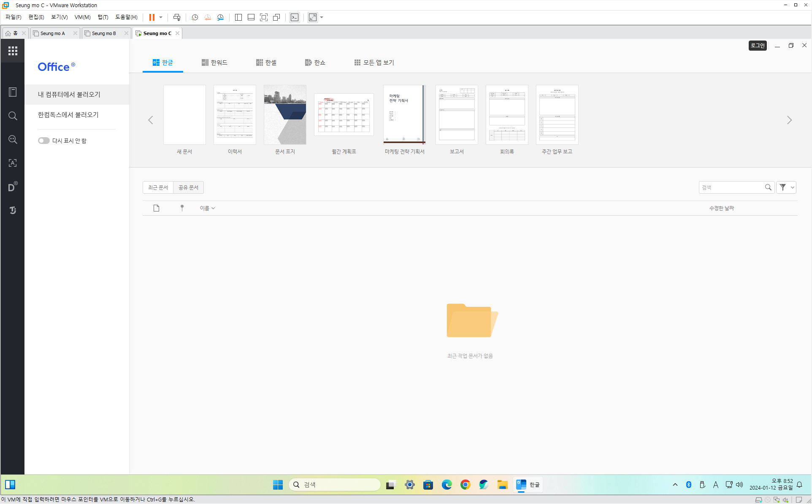Viewport: 812px width, 504px height.
Task: Open the VM(M) menu
Action: 82,17
